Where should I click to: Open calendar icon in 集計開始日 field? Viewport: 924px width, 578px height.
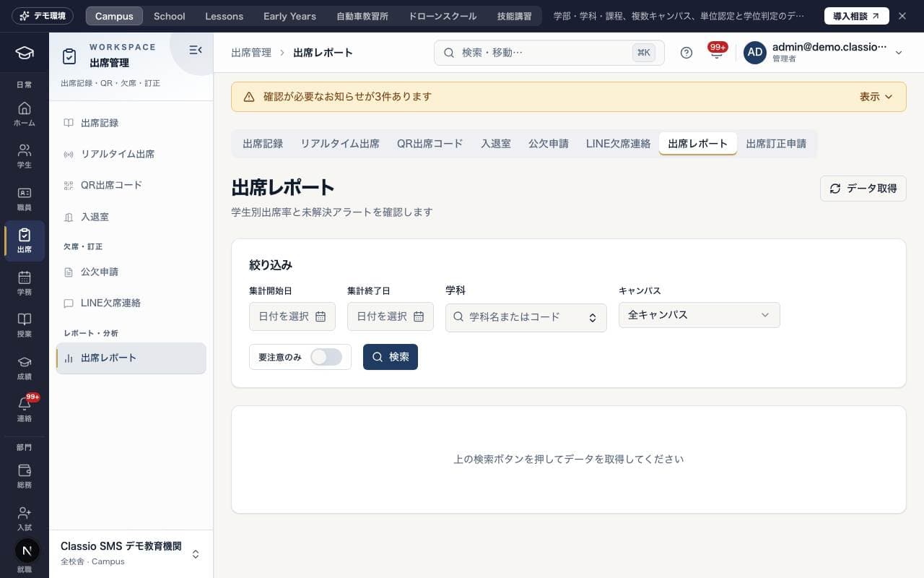click(x=321, y=316)
